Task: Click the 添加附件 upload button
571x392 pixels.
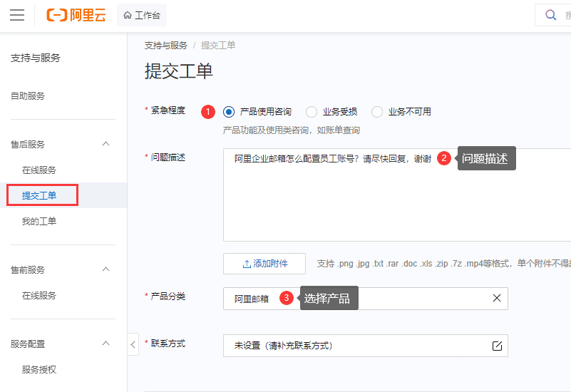Action: (264, 264)
